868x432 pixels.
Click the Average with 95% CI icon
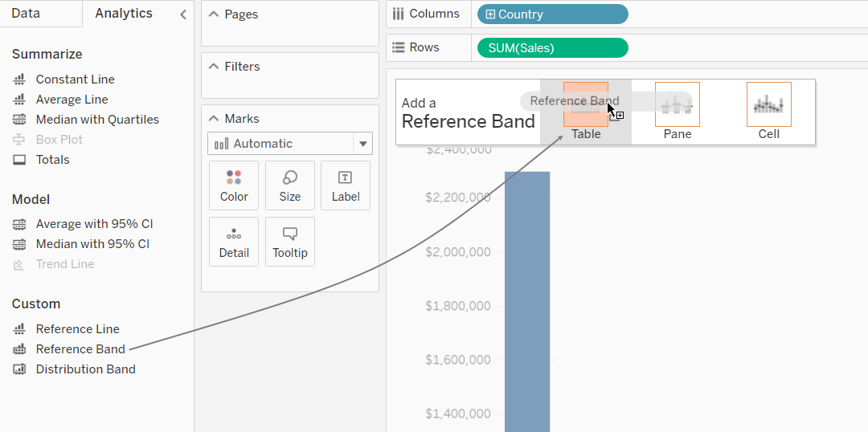pos(19,224)
